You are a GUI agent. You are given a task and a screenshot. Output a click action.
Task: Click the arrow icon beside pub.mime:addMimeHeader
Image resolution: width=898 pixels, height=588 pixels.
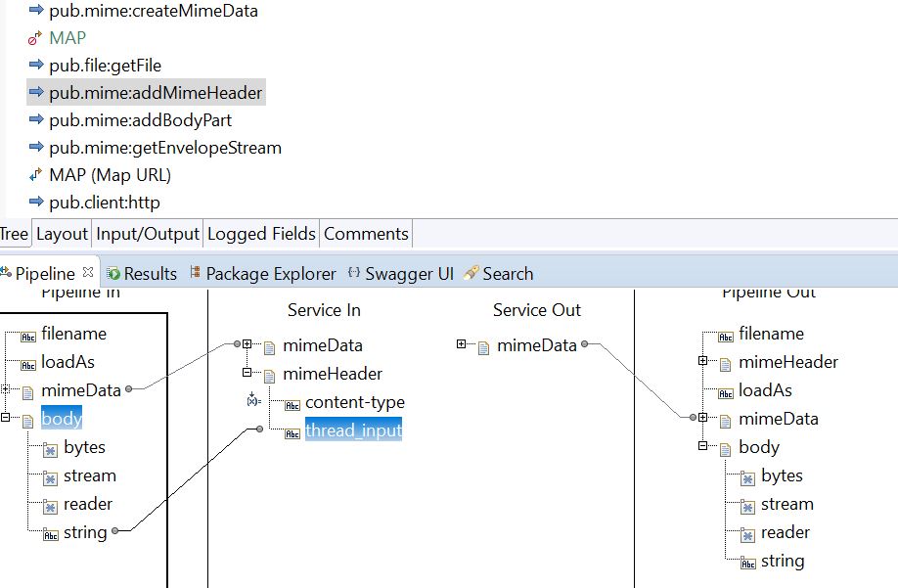(36, 92)
